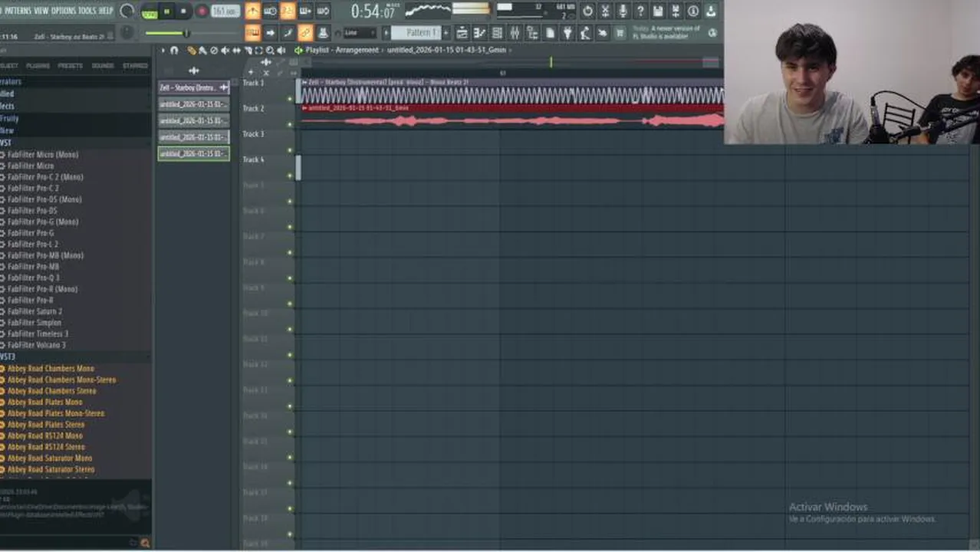The height and width of the screenshot is (552, 980).
Task: Click the download/export icon at toolbar end
Action: pyautogui.click(x=711, y=11)
